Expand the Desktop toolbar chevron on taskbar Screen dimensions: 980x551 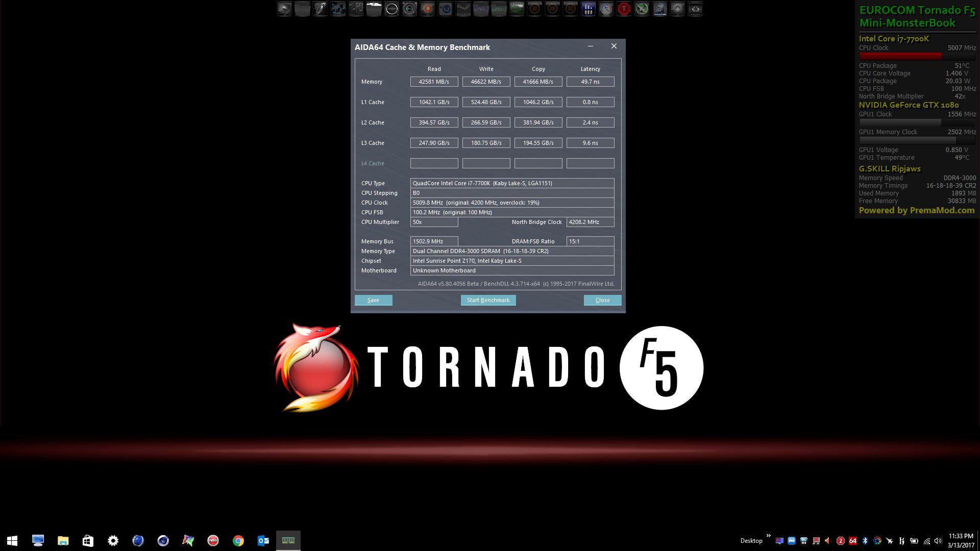pos(768,535)
